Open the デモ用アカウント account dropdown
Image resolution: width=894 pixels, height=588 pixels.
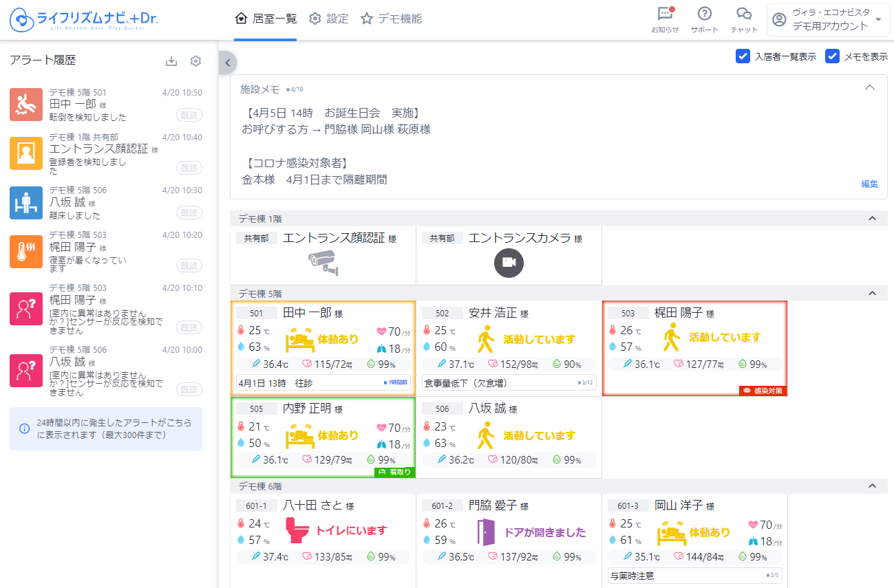pyautogui.click(x=828, y=20)
